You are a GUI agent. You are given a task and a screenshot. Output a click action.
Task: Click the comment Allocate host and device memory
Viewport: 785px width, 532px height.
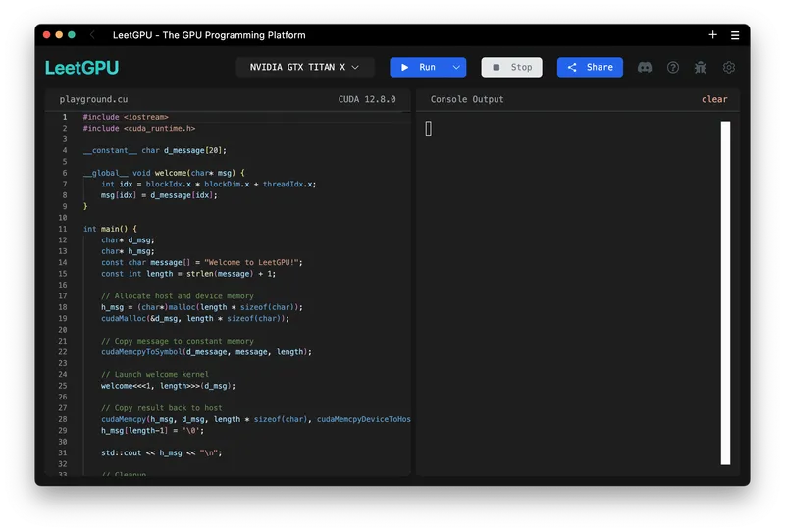tap(178, 296)
